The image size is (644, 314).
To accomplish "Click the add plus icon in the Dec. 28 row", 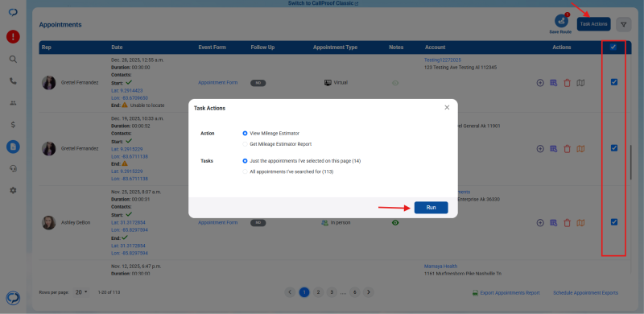I will tap(540, 83).
